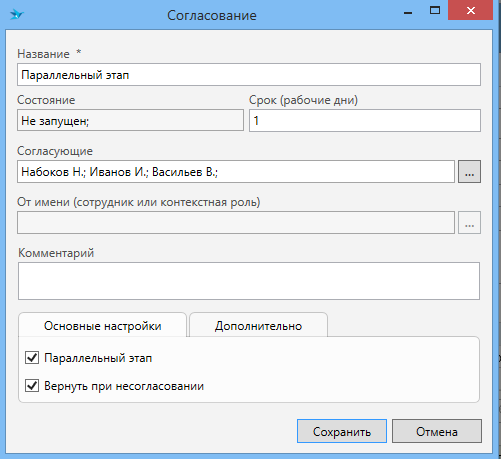501x459 pixels.
Task: Uncheck Вернуть при несогласовании checkbox
Action: tap(32, 386)
